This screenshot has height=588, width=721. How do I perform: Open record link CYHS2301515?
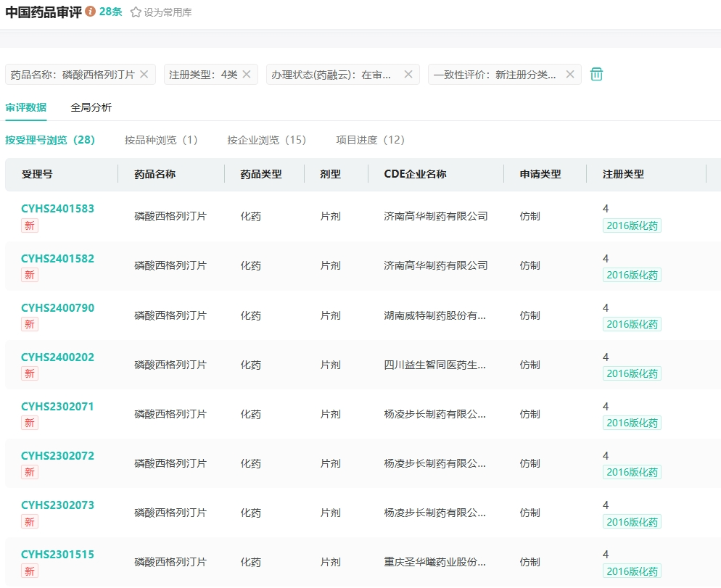click(x=57, y=555)
